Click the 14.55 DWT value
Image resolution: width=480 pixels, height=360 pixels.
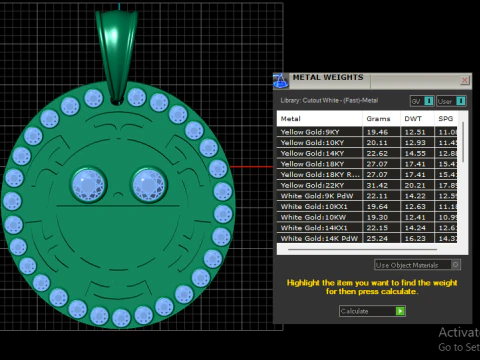pyautogui.click(x=415, y=153)
